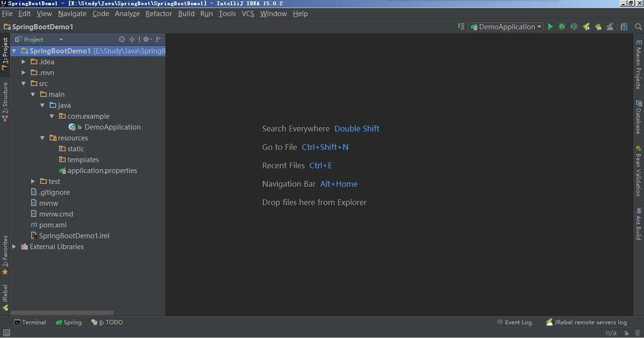This screenshot has width=644, height=338.
Task: Open the Build menu
Action: (186, 14)
